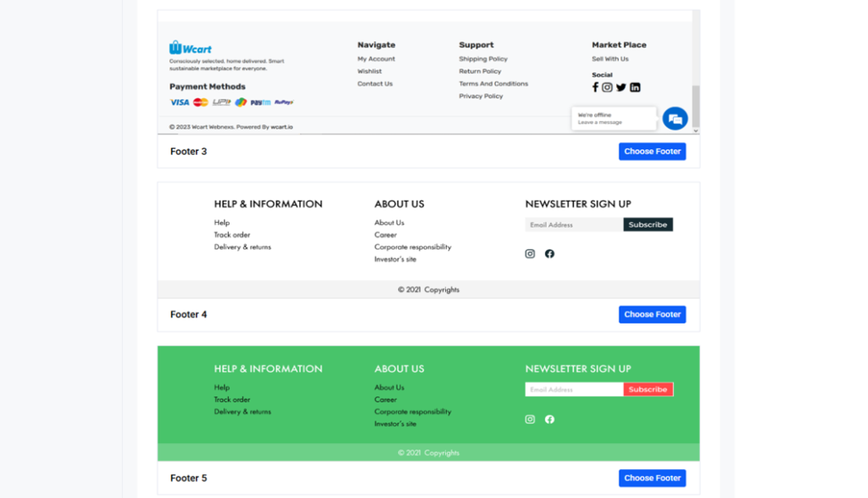Click Investor's site in the green Footer 5 preview

pyautogui.click(x=395, y=423)
